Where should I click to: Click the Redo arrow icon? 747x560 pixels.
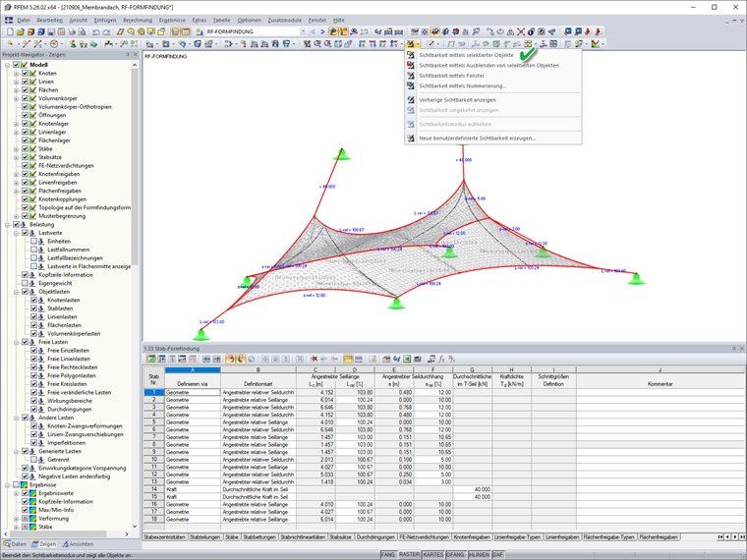[107, 31]
